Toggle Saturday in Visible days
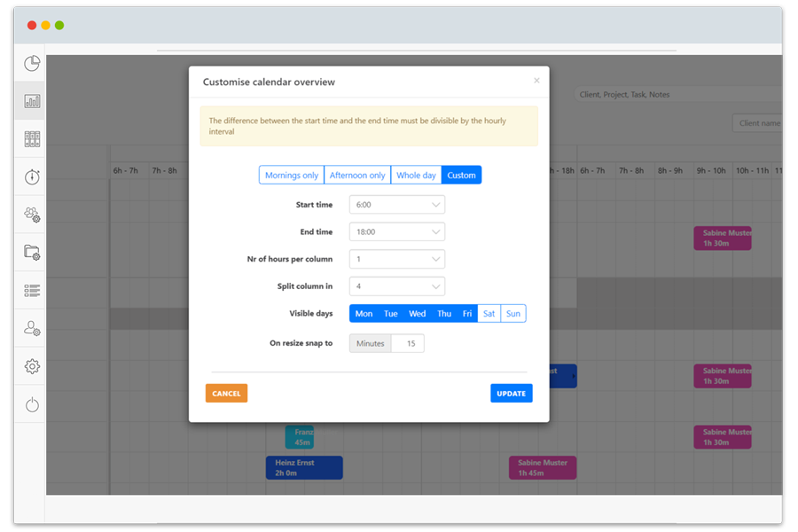The width and height of the screenshot is (798, 532). [489, 313]
